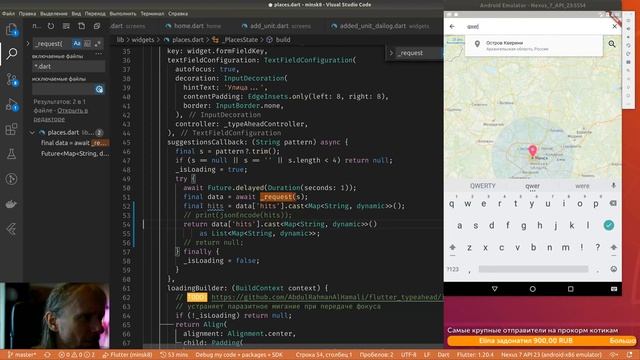
Task: Tap green checkmark done key on keyboard
Action: click(x=609, y=225)
